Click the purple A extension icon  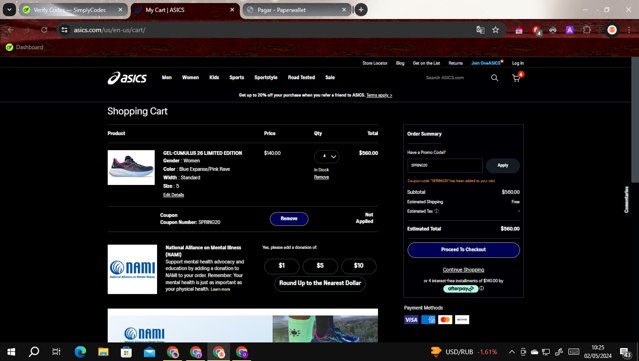coord(570,30)
